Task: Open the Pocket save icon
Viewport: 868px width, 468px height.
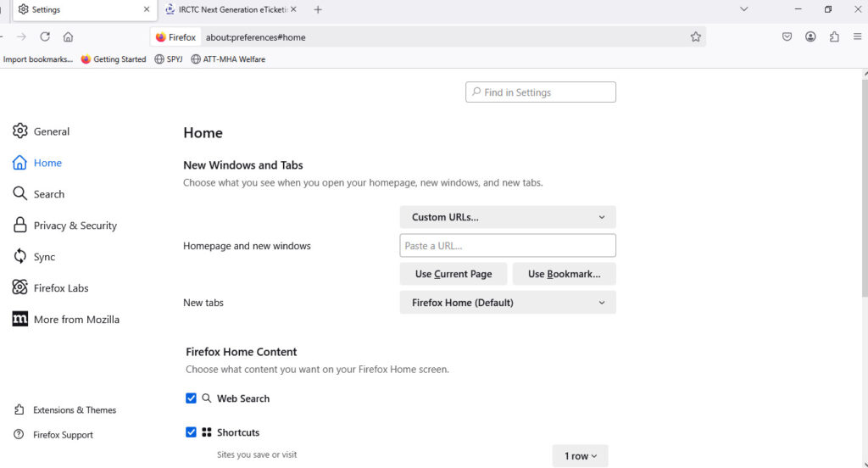Action: 787,36
